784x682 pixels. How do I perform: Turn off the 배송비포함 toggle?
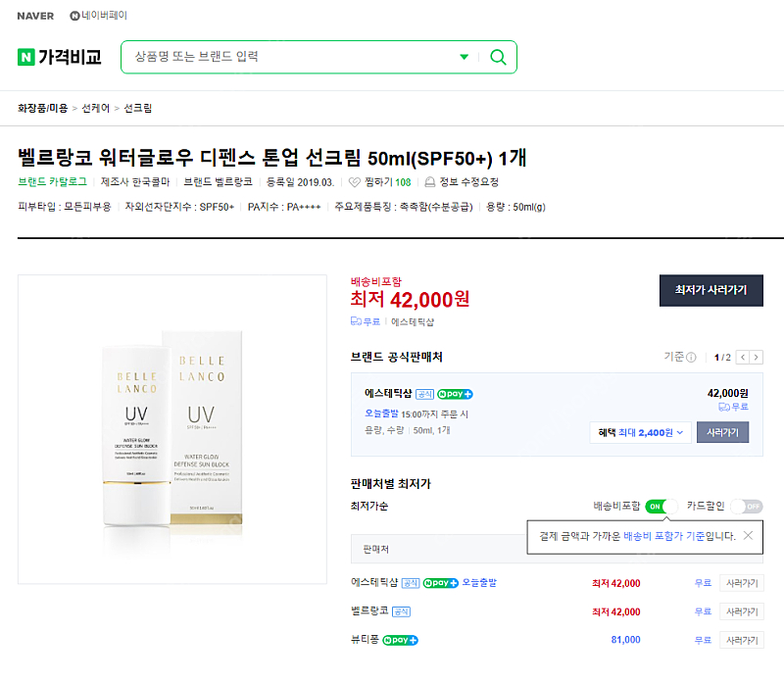[657, 506]
